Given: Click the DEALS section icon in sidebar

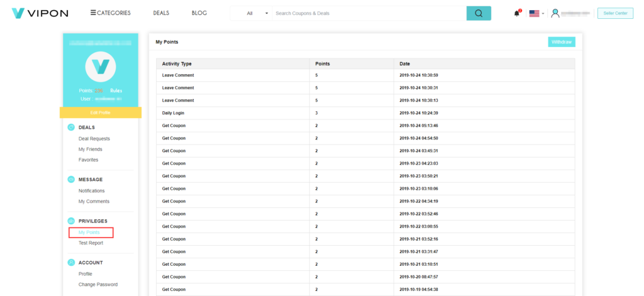Looking at the screenshot, I should pyautogui.click(x=71, y=128).
